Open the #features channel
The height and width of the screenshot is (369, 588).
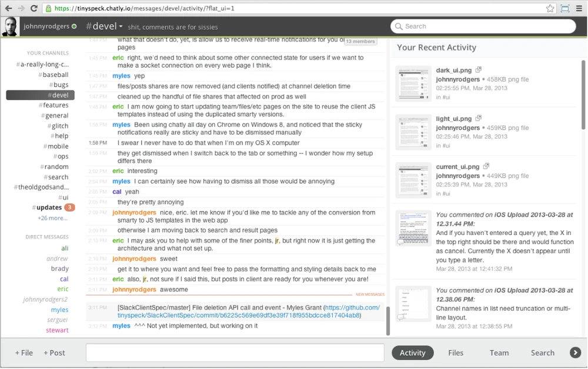pos(54,105)
